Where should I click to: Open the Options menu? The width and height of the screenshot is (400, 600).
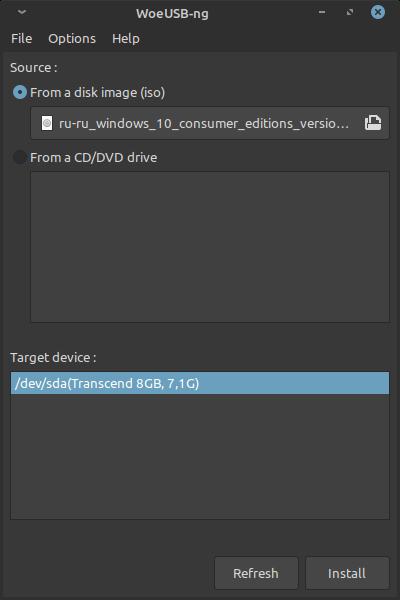point(72,39)
